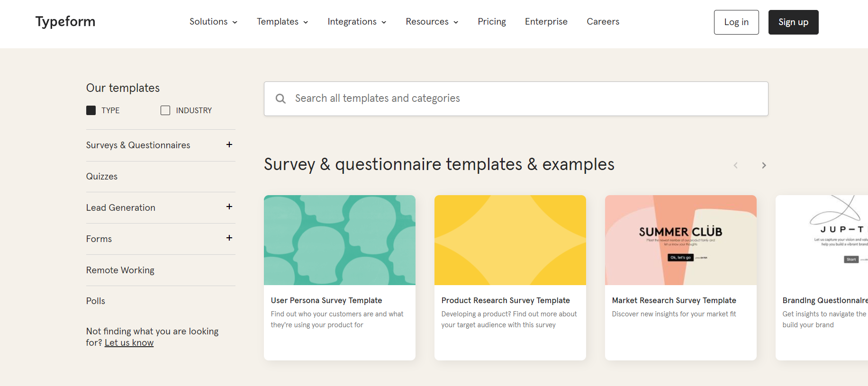Screen dimensions: 868x386
Task: Enable the INDUSTRY filter checkbox
Action: pos(165,110)
